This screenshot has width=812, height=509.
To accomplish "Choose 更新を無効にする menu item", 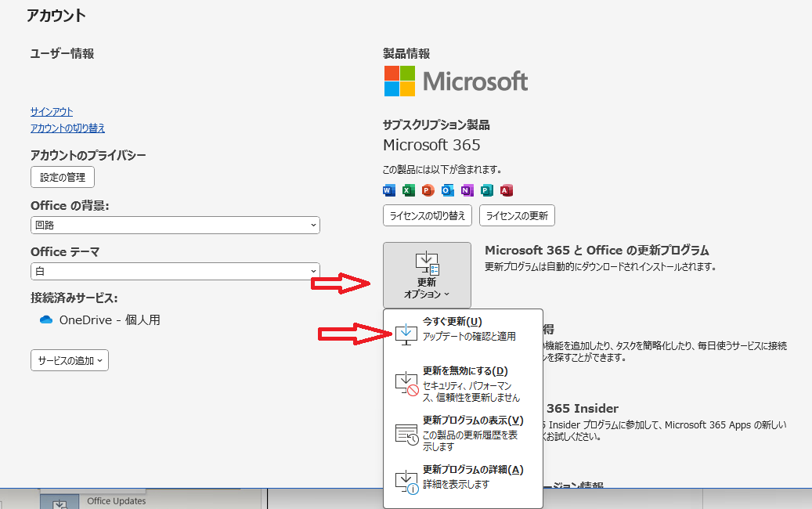I will (x=462, y=384).
